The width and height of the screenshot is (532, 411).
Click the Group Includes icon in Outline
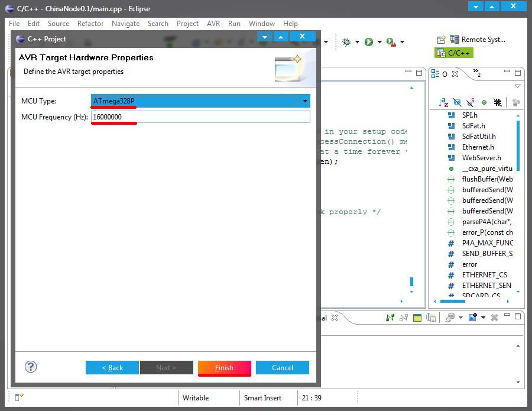(515, 102)
